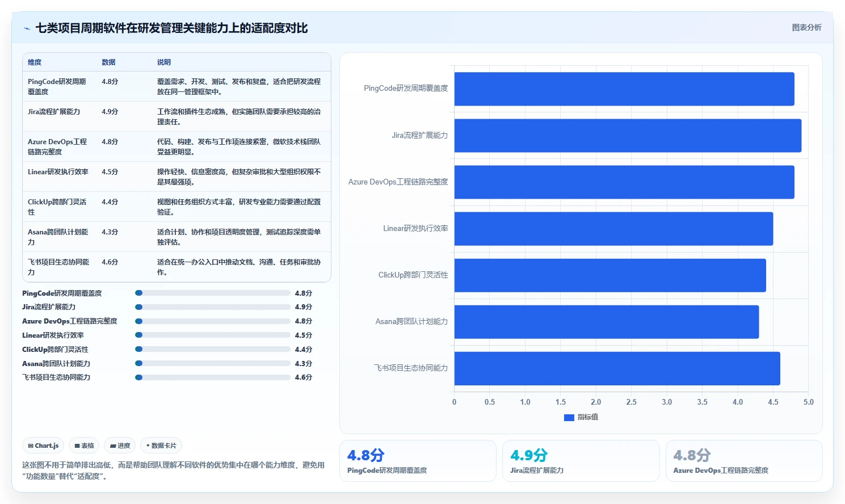Click the description starting with 覆盖需求、开发、测试
The height and width of the screenshot is (504, 845).
[x=239, y=86]
